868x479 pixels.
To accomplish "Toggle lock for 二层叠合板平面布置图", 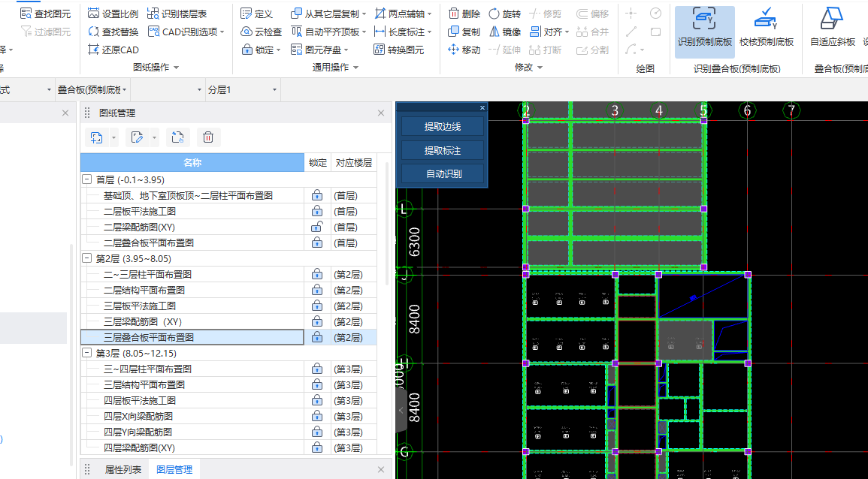I will 316,243.
